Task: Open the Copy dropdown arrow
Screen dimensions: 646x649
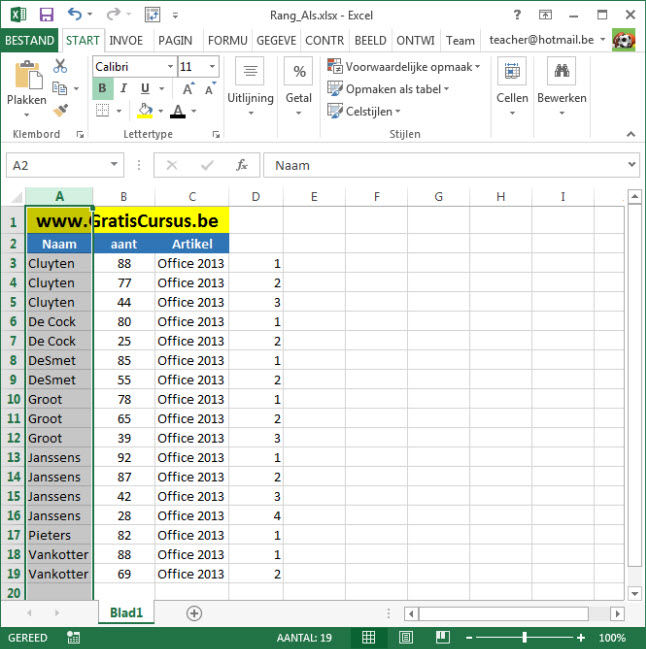Action: (76, 89)
